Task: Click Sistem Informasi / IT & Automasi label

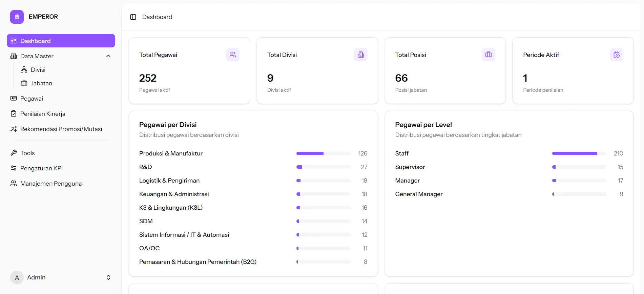Action: point(184,235)
